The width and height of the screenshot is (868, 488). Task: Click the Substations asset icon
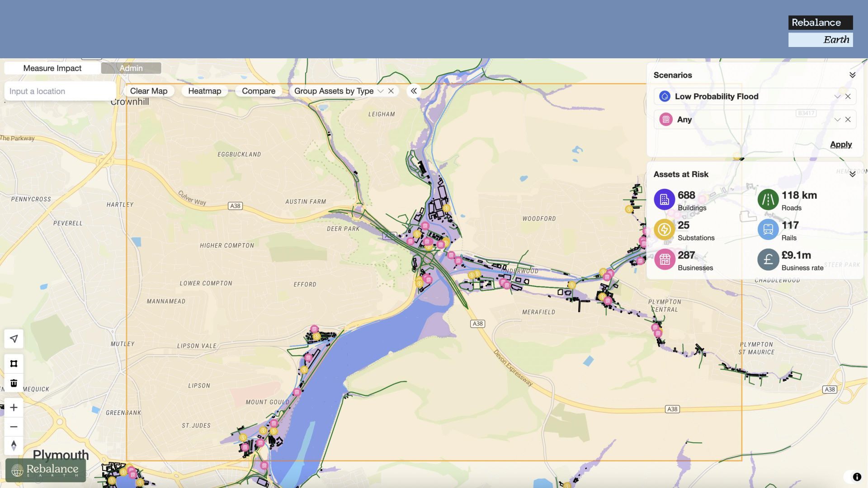[664, 230]
